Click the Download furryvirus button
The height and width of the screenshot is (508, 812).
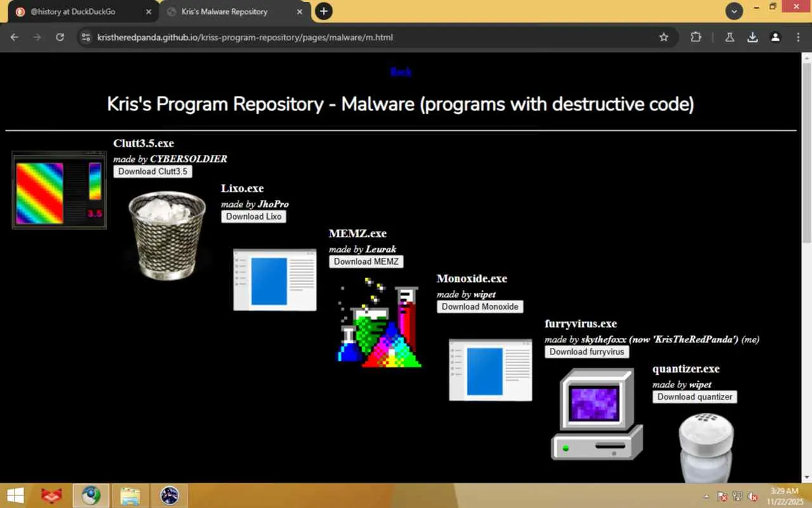pyautogui.click(x=587, y=352)
